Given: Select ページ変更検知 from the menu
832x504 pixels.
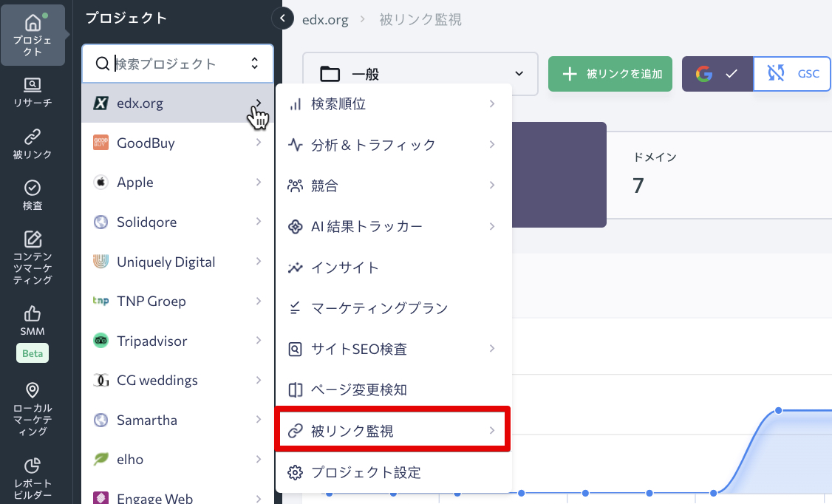Looking at the screenshot, I should pyautogui.click(x=392, y=390).
